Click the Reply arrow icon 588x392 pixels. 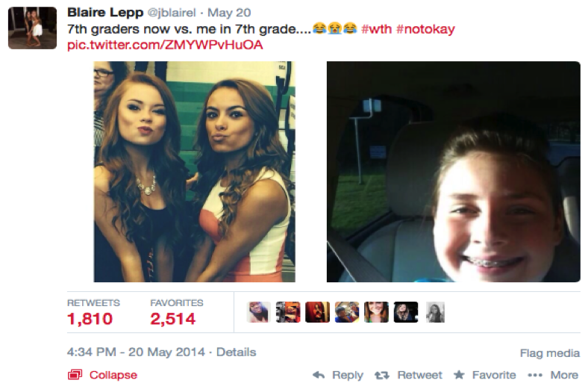pyautogui.click(x=319, y=375)
